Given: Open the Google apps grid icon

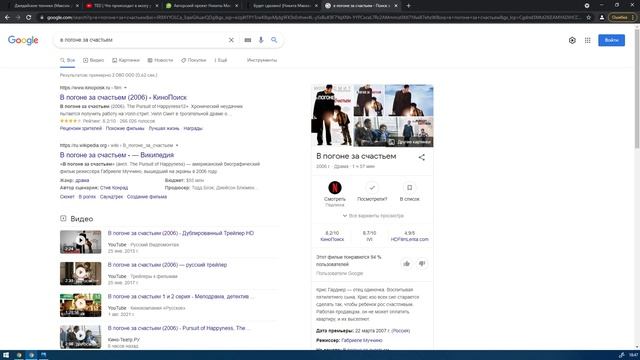Looking at the screenshot, I should click(587, 40).
